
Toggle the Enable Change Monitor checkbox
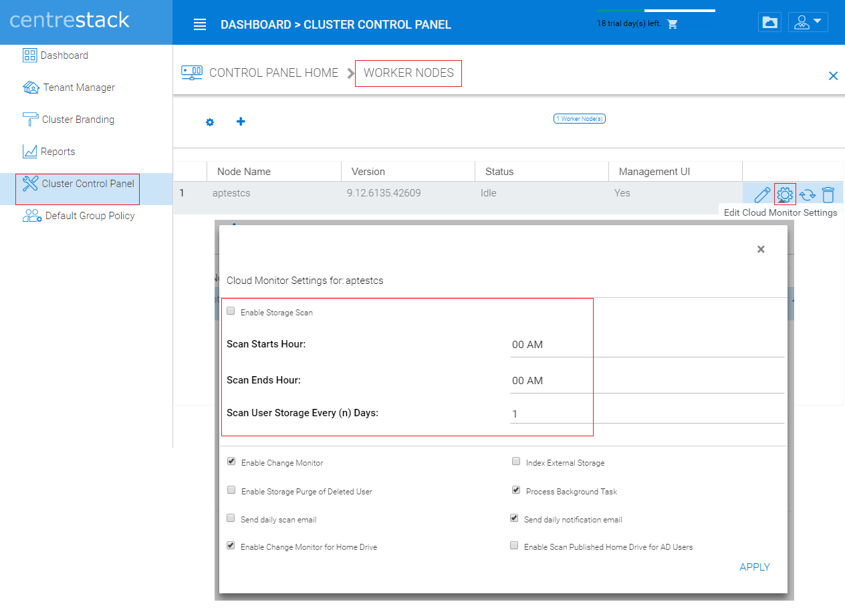pyautogui.click(x=231, y=462)
